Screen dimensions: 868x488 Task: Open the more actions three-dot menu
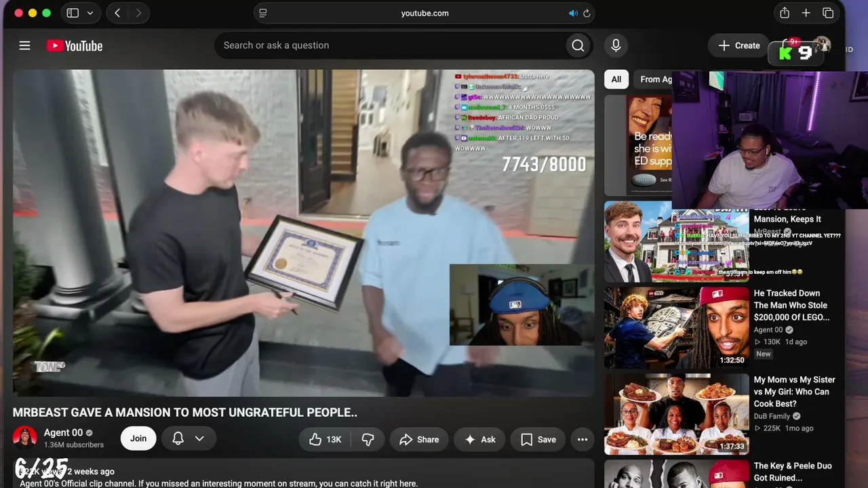click(x=583, y=439)
